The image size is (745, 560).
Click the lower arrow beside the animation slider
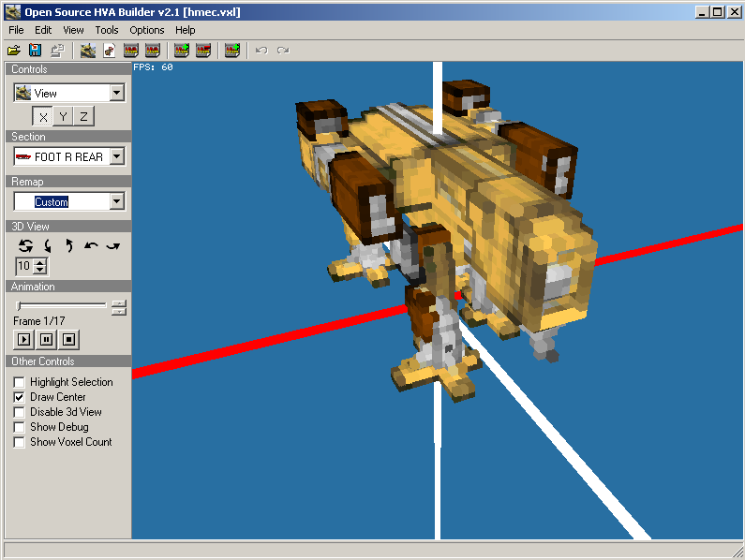pos(119,312)
